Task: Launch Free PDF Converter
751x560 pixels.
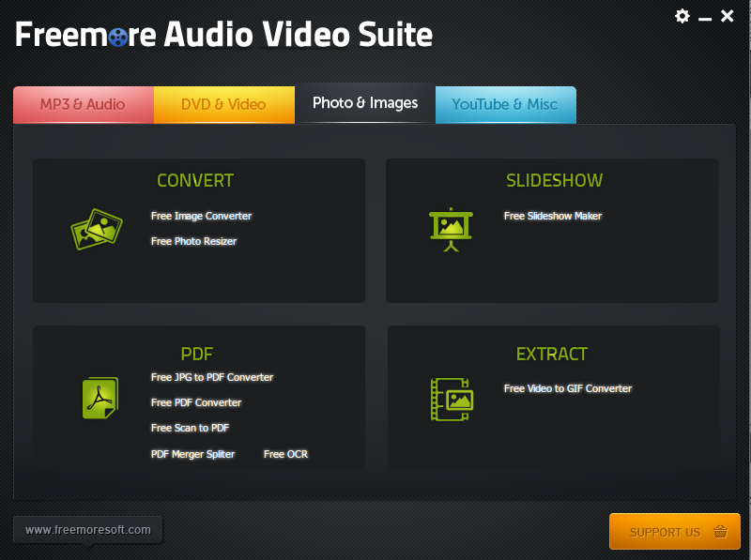Action: pos(196,402)
